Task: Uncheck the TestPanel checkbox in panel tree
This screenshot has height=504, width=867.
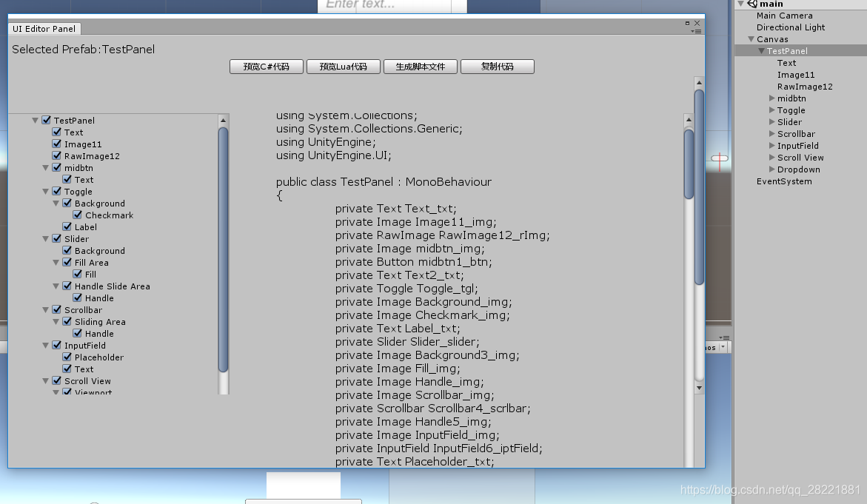Action: click(47, 120)
